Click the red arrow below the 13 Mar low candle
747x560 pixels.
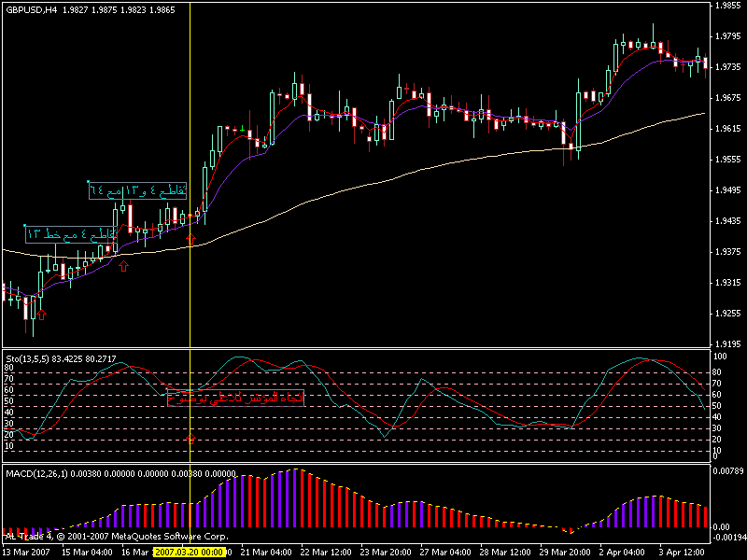click(41, 316)
